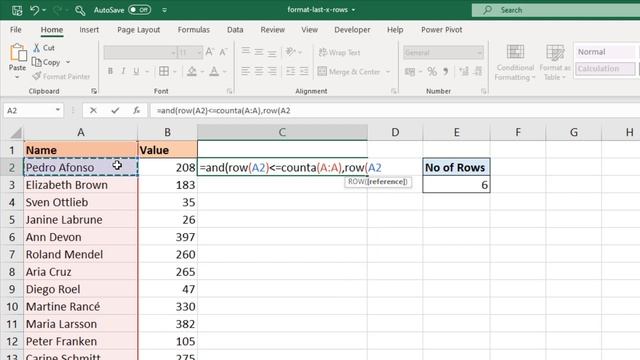Click the Save icon in title bar
The height and width of the screenshot is (360, 640).
(17, 10)
